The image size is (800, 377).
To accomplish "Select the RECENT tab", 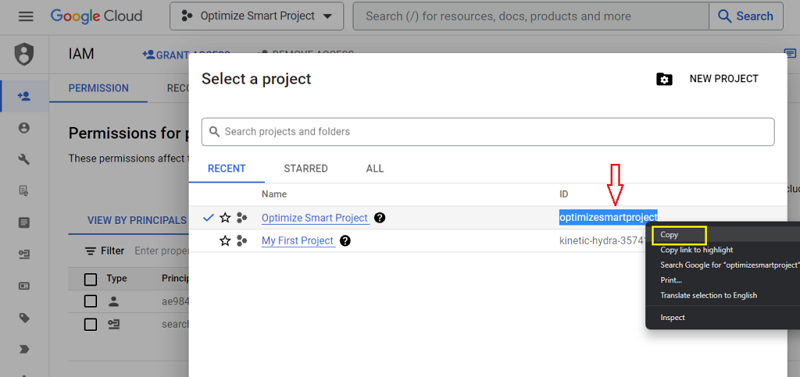I will click(227, 168).
